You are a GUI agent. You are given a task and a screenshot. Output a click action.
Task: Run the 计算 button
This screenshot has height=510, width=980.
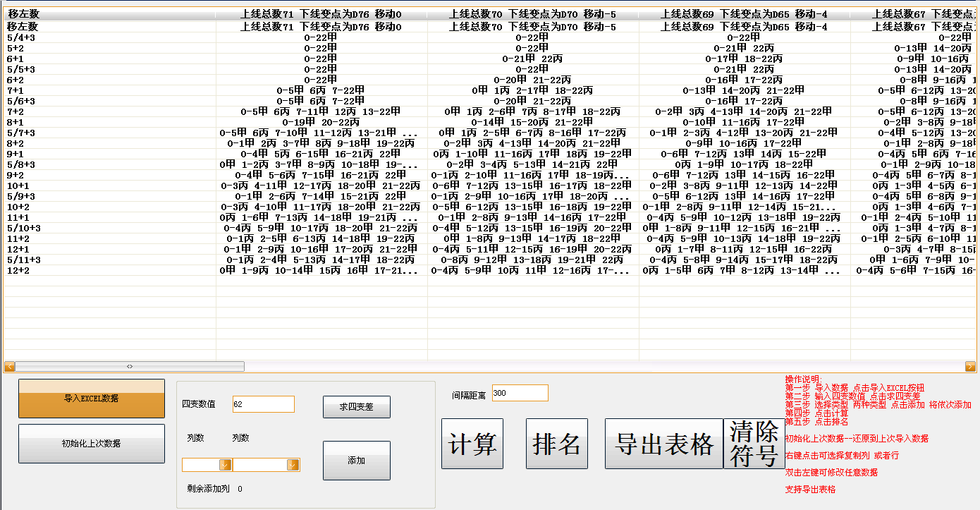click(x=472, y=444)
